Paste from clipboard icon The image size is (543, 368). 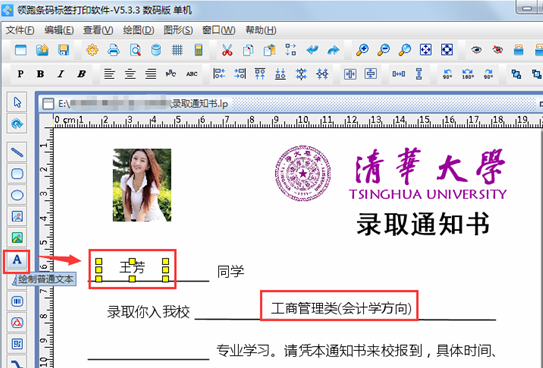[x=269, y=50]
